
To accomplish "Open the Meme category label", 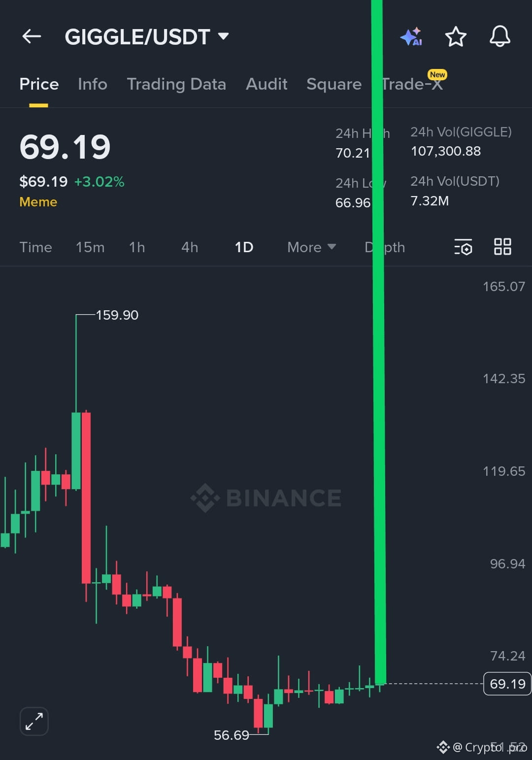I will 38,201.
